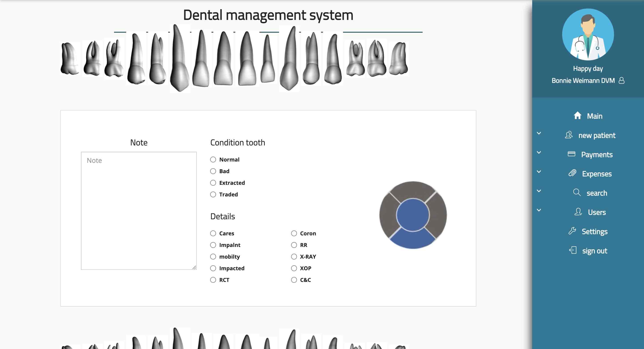Select the tall upper canine tooth on the right side

coord(289,59)
